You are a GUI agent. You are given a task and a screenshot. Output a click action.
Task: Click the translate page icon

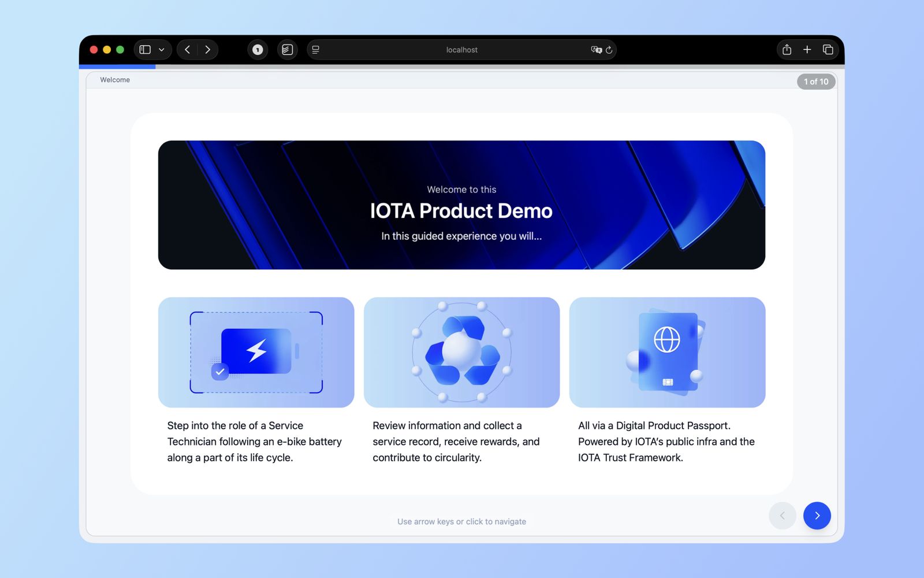point(596,50)
